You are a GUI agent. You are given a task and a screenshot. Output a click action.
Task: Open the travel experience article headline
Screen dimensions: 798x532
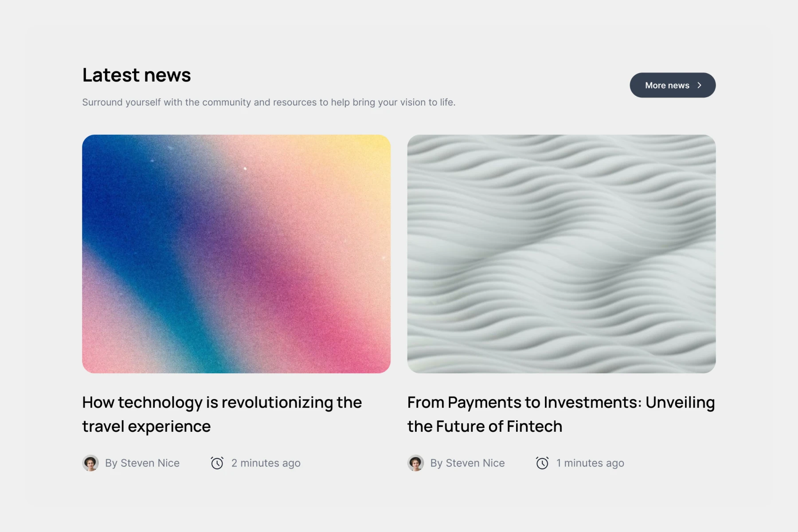(x=222, y=414)
